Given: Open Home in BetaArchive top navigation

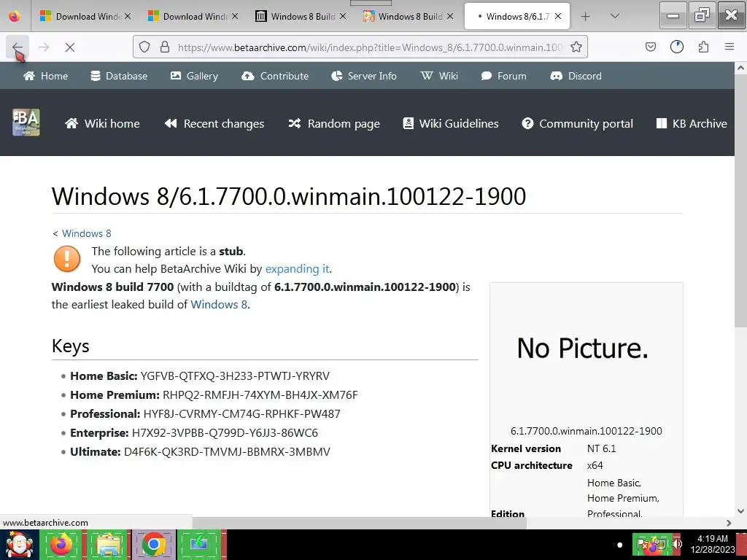Looking at the screenshot, I should pyautogui.click(x=46, y=76).
